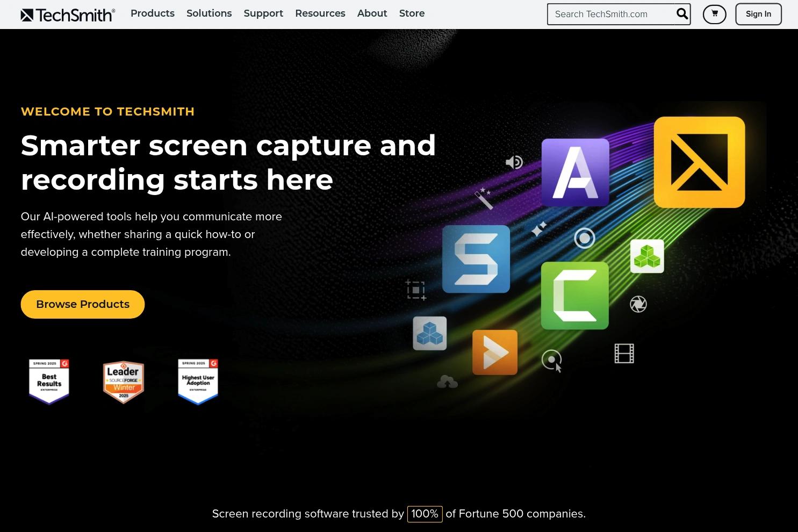
Task: Click the boxed "100%" figure
Action: 425,514
